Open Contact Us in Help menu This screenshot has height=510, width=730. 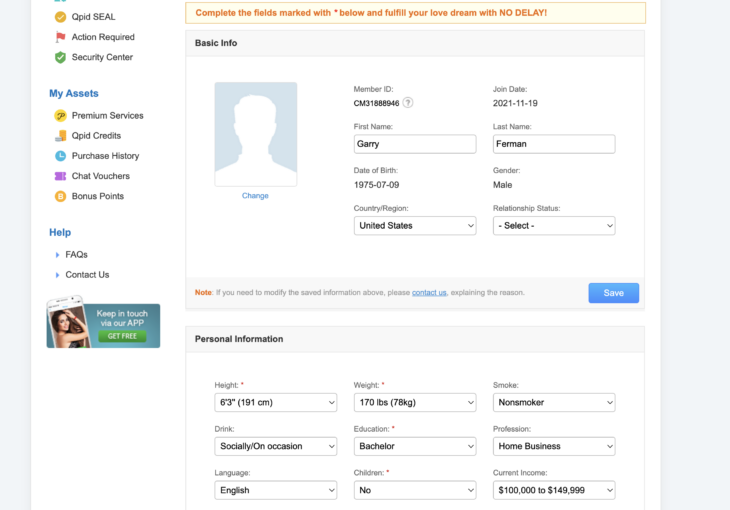[87, 275]
